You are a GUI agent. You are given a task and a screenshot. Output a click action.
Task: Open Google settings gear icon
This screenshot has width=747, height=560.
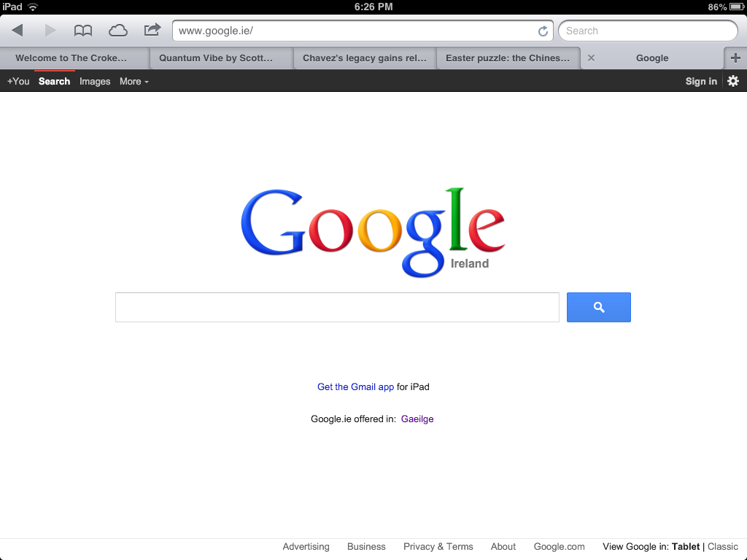pyautogui.click(x=733, y=81)
